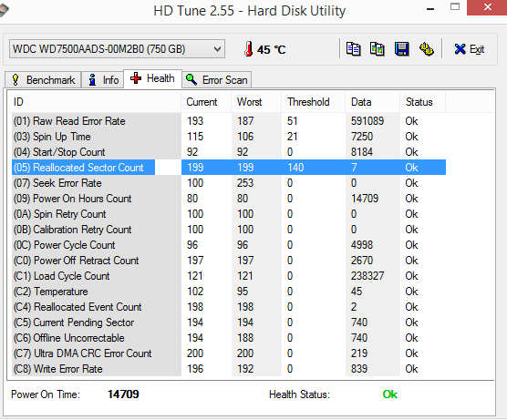Select the Calibration Retry Count row
This screenshot has height=420, width=507.
[x=229, y=230]
